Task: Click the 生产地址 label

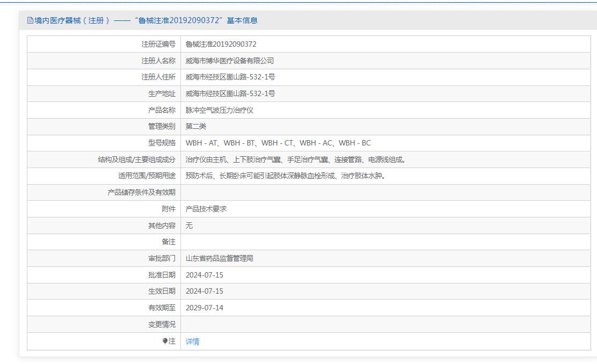Action: (162, 93)
